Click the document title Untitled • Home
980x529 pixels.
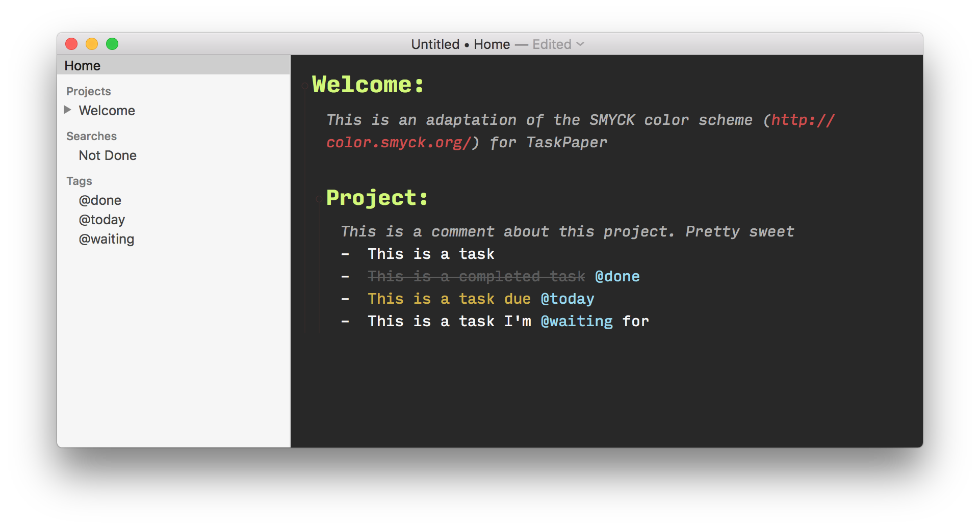click(x=460, y=44)
